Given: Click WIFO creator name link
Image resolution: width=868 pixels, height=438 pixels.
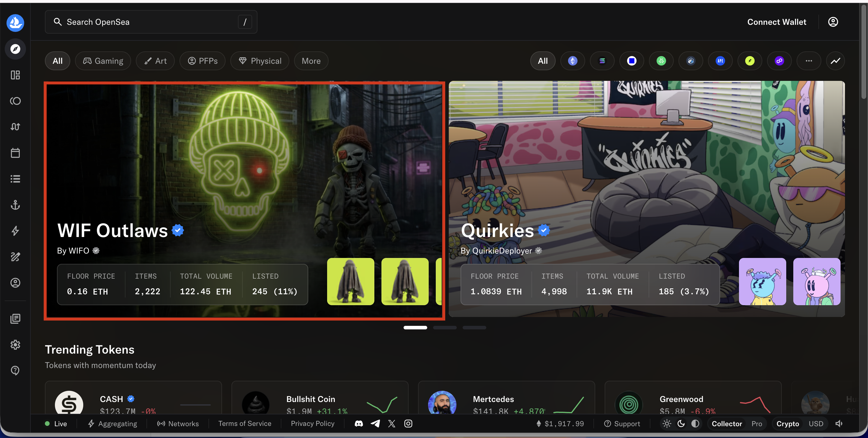Looking at the screenshot, I should [x=79, y=251].
